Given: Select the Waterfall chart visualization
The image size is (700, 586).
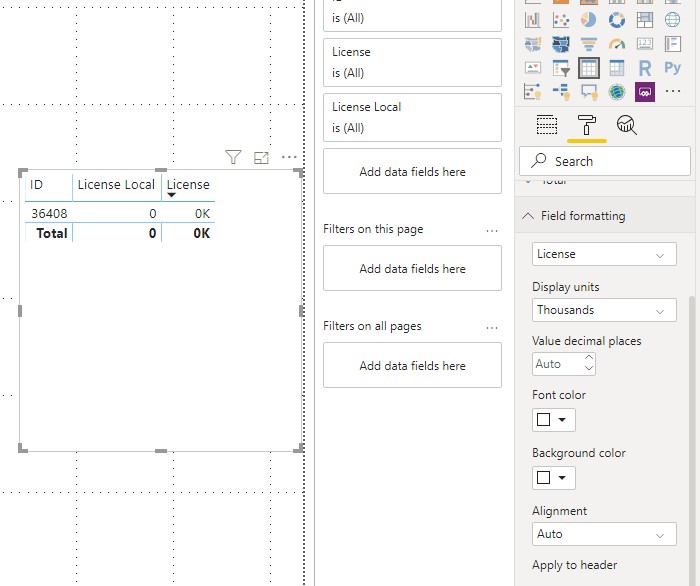Looking at the screenshot, I should [x=533, y=20].
